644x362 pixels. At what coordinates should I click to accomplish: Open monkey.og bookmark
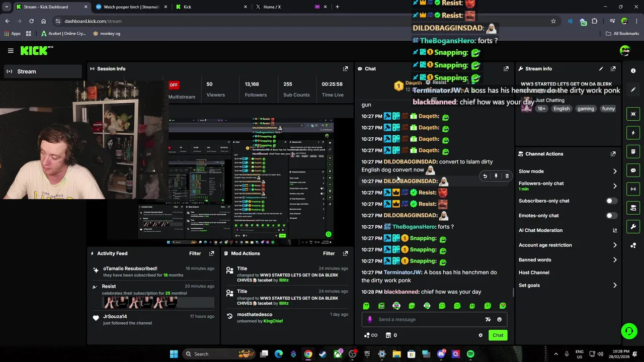pyautogui.click(x=107, y=34)
